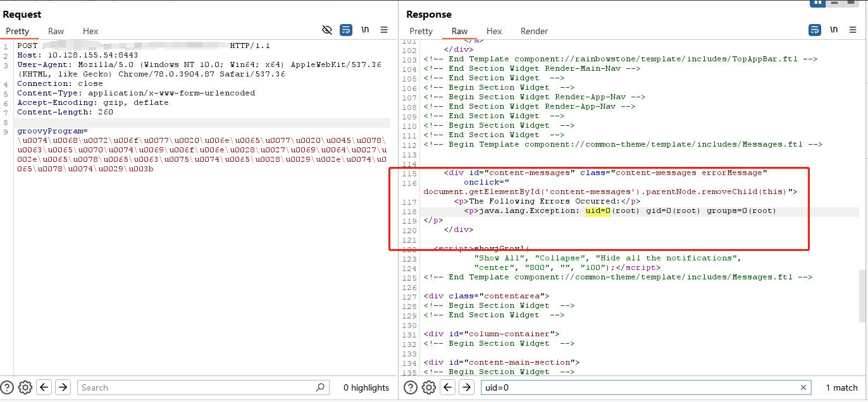868x402 pixels.
Task: Toggle the \n non-printable characters button in Response
Action: pyautogui.click(x=834, y=30)
